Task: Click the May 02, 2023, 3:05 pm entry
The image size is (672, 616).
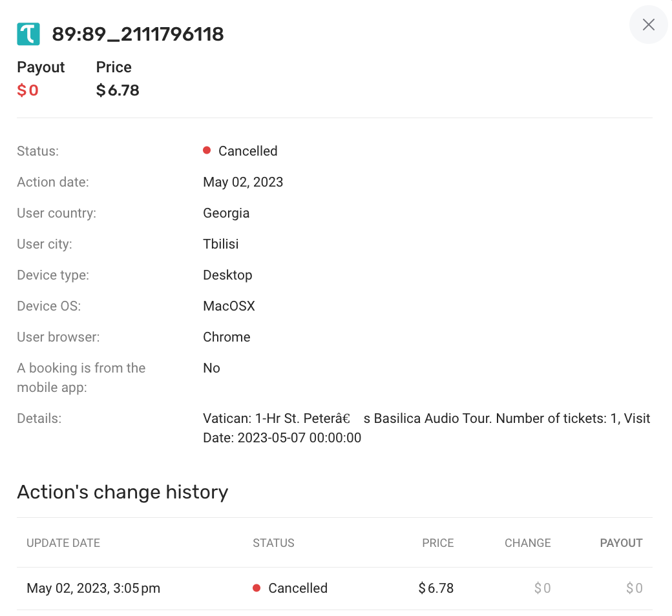Action: [x=93, y=588]
